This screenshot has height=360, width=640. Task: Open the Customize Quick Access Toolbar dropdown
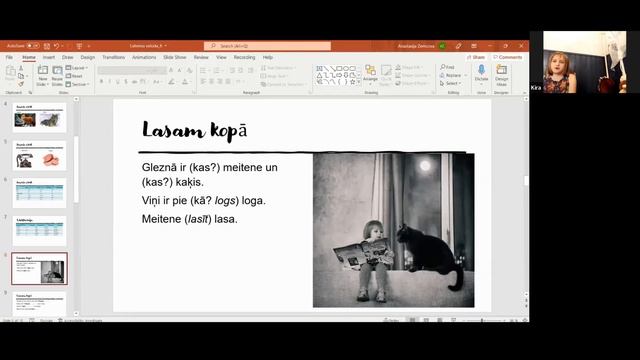89,46
